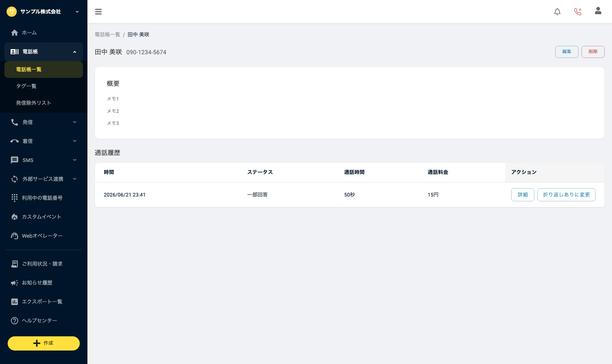Viewport: 612px width, 364px height.
Task: Expand the SMS sidebar menu
Action: [44, 160]
